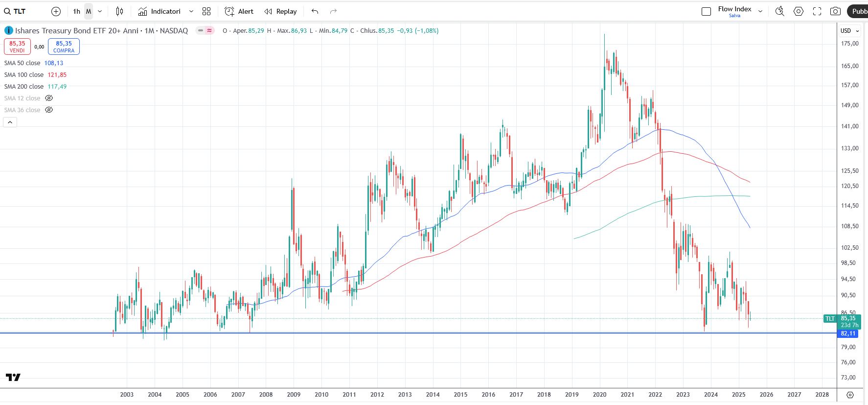Start bar Replay mode
The image size is (868, 405).
pyautogui.click(x=280, y=11)
